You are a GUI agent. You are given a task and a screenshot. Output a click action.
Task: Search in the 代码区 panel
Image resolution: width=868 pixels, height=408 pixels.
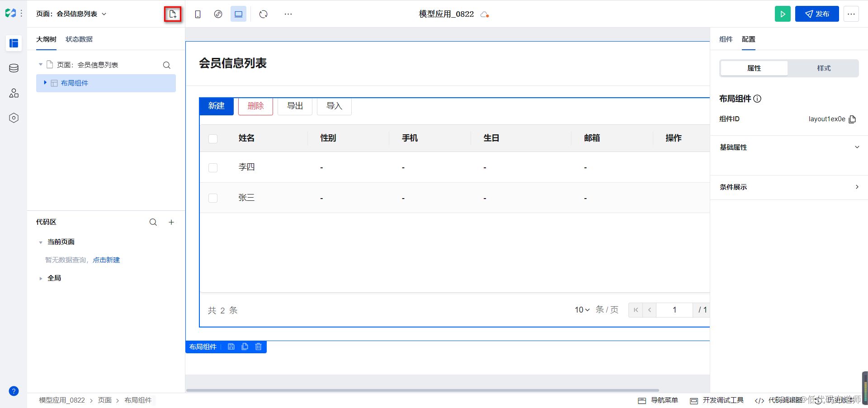pos(153,222)
